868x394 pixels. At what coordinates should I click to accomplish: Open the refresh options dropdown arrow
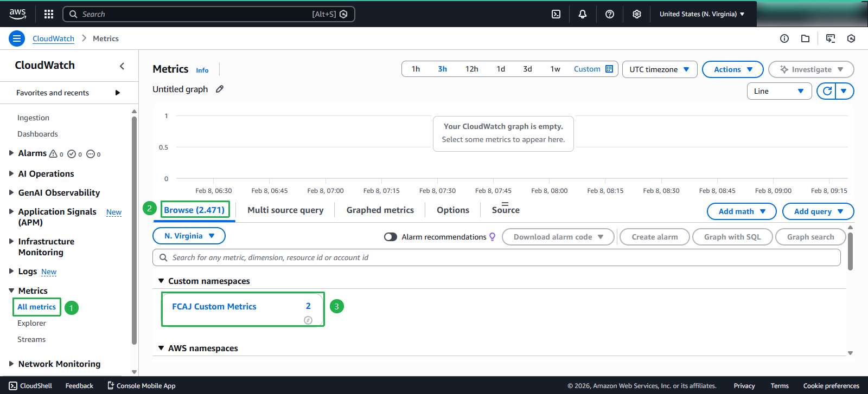[844, 91]
